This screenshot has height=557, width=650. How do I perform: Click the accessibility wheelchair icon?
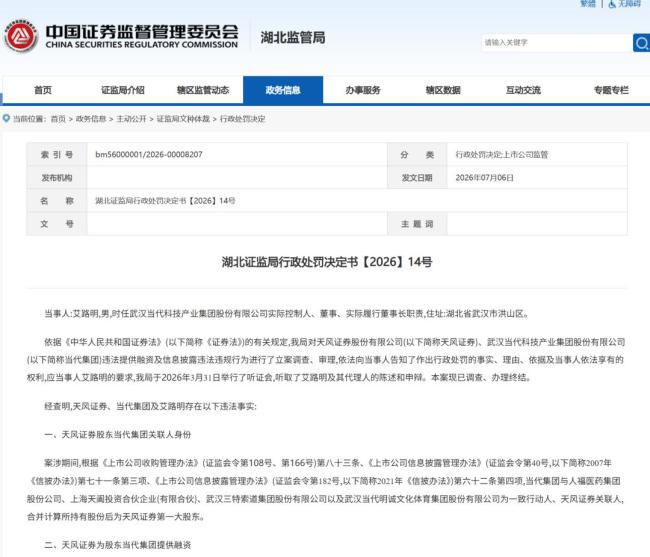[x=612, y=4]
